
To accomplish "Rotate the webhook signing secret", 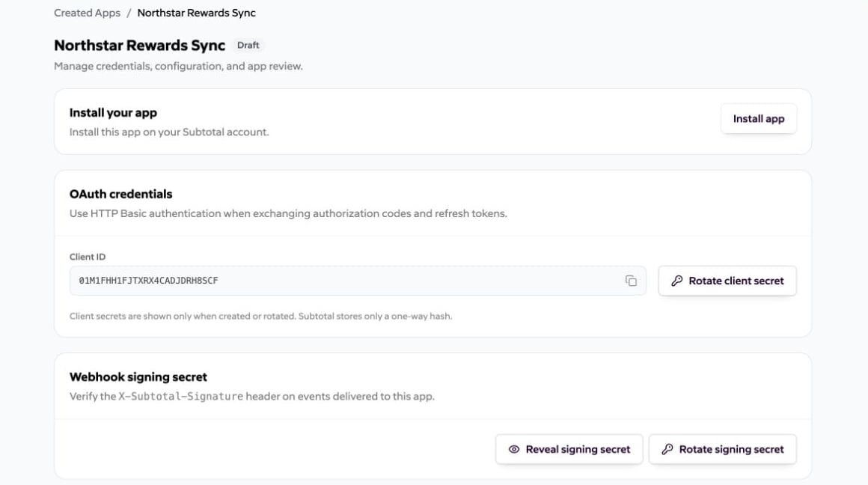I will pyautogui.click(x=722, y=449).
